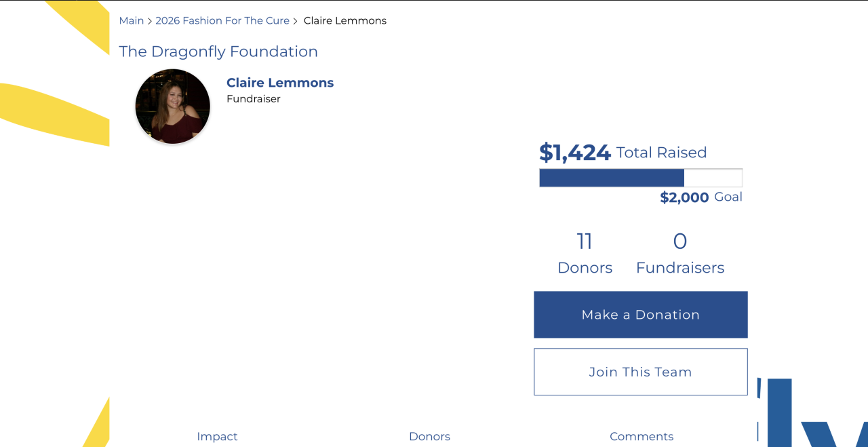The height and width of the screenshot is (447, 868).
Task: Click the bold Claire Lemmons name heading
Action: pyautogui.click(x=280, y=83)
